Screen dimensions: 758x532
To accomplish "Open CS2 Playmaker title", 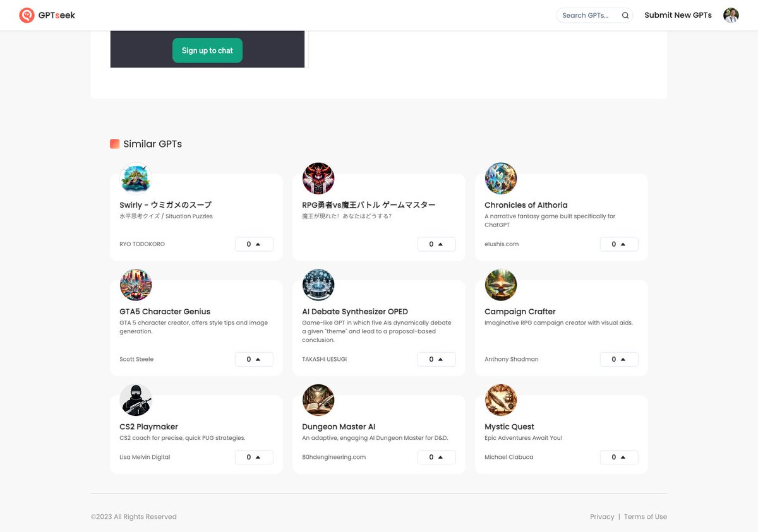I will tap(149, 427).
